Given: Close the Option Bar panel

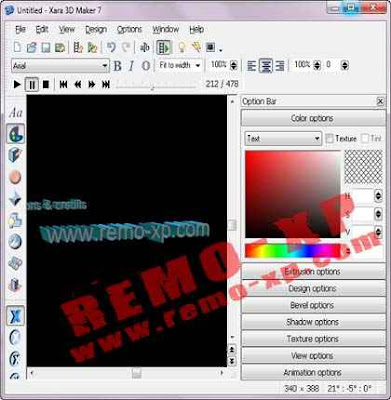Looking at the screenshot, I should (x=380, y=101).
